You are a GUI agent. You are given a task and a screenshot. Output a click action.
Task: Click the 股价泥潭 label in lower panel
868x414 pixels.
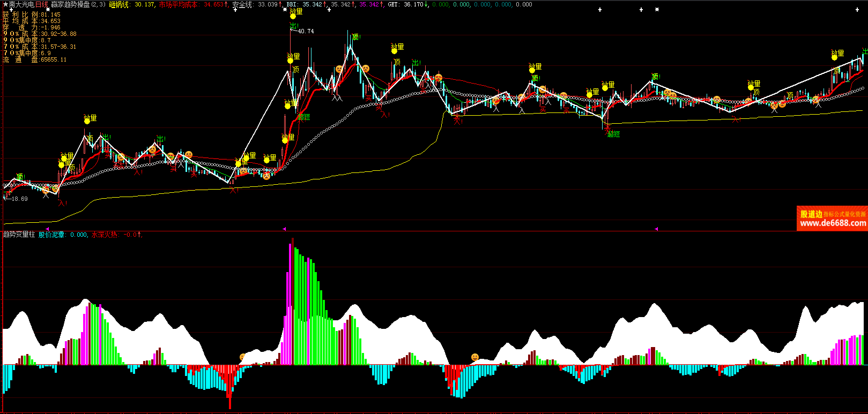pos(51,235)
